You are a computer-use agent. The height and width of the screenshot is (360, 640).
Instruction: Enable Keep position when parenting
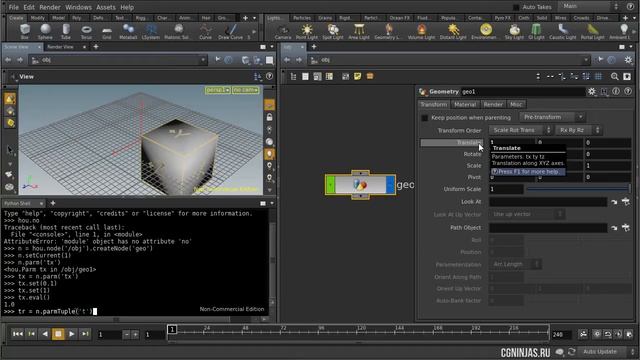click(424, 118)
